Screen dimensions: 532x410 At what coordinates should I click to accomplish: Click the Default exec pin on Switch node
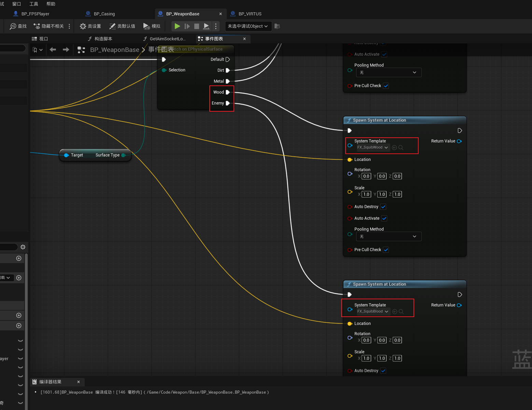coord(228,59)
